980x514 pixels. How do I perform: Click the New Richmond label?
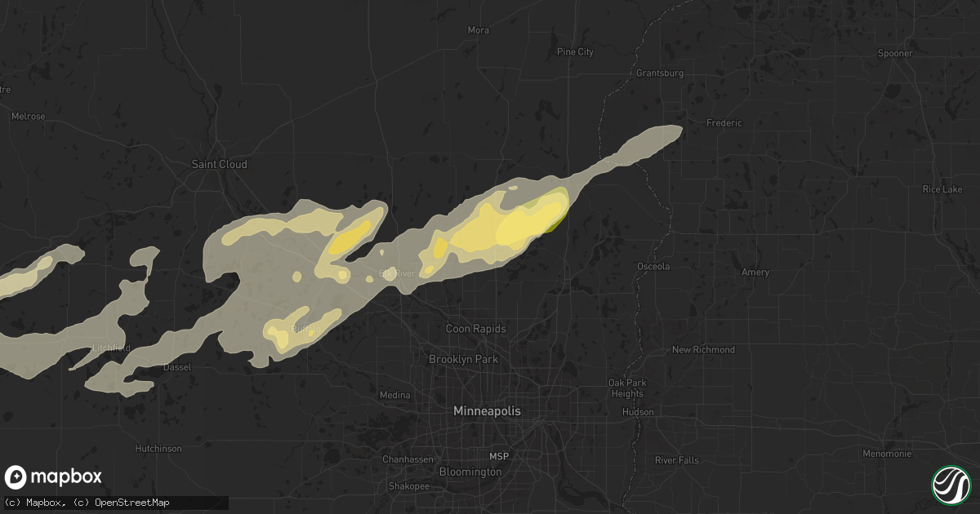click(x=703, y=350)
